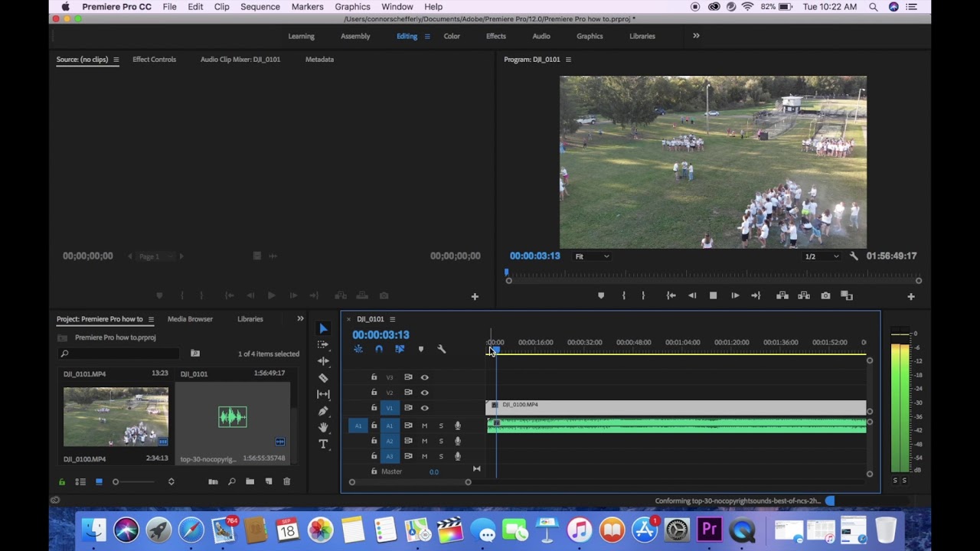This screenshot has width=980, height=551.
Task: Click Add Marker in timeline header
Action: point(420,349)
